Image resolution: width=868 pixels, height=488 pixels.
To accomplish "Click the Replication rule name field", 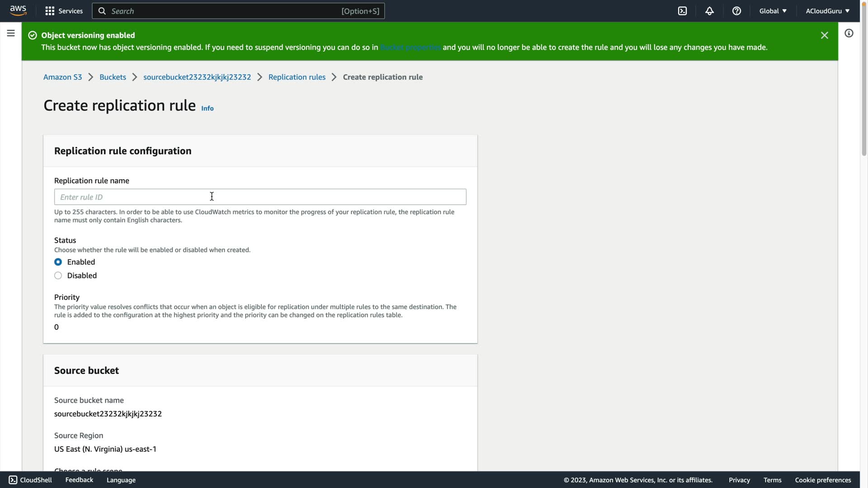I will point(260,197).
